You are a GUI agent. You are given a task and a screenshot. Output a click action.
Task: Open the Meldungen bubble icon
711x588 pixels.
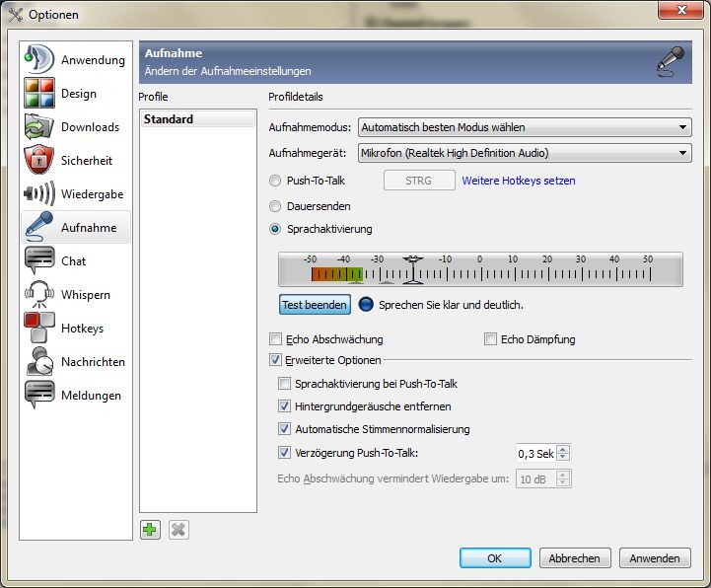tap(39, 395)
